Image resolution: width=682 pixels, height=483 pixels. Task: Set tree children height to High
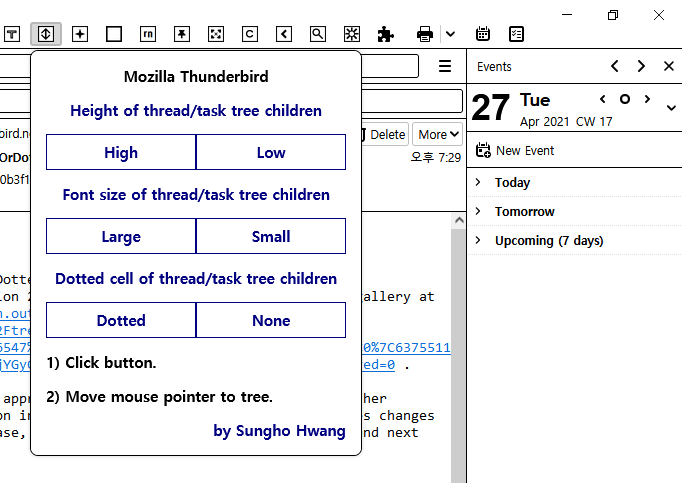[121, 152]
